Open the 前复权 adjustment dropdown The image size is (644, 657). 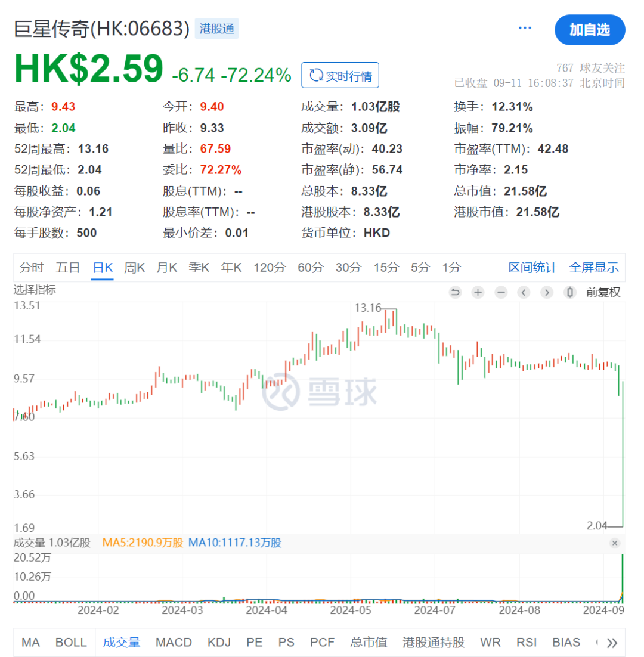(603, 292)
